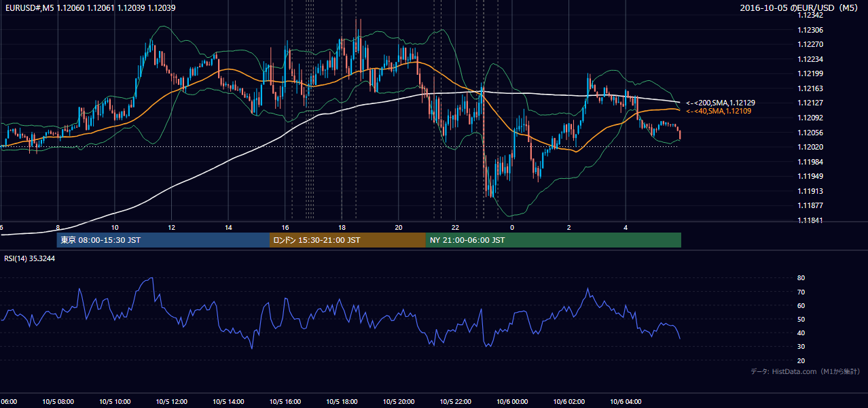The width and height of the screenshot is (868, 408).
Task: Click the 10/5 18:00 time axis label
Action: coord(342,402)
